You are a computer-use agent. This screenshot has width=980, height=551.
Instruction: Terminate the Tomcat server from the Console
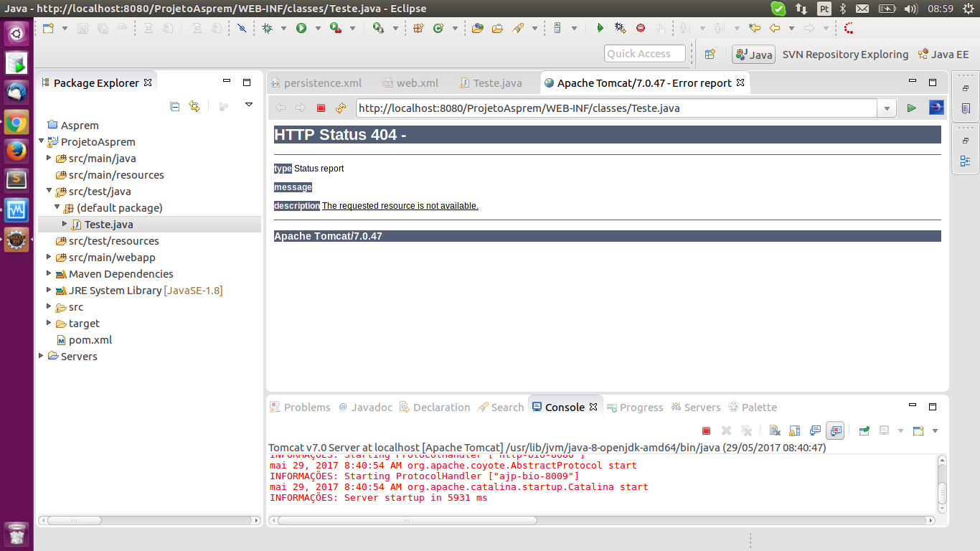pyautogui.click(x=706, y=430)
